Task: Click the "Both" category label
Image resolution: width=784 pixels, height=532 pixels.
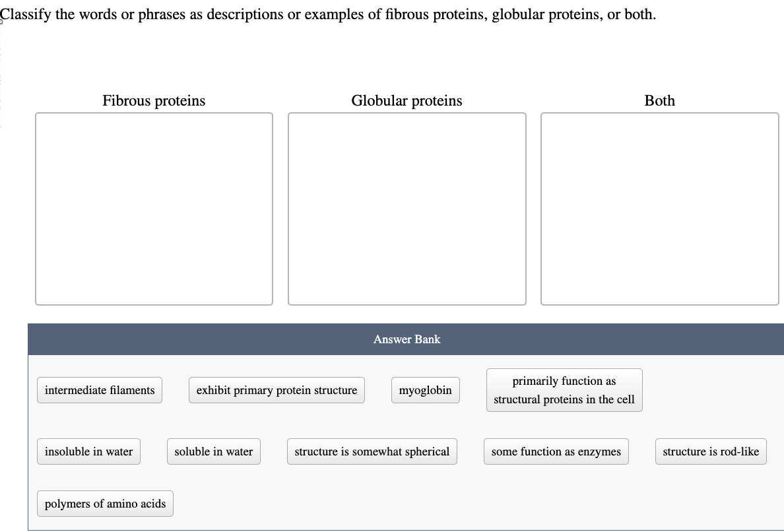Action: (659, 100)
